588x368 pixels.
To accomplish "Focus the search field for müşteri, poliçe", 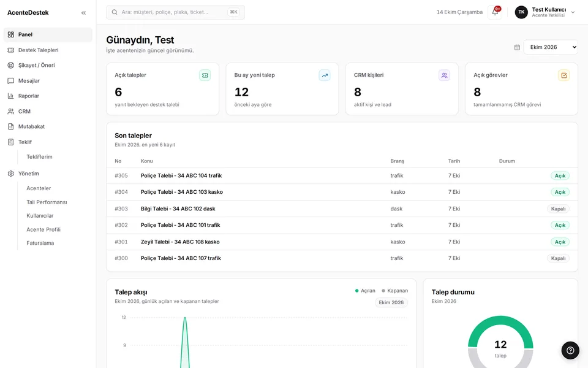I will [175, 12].
